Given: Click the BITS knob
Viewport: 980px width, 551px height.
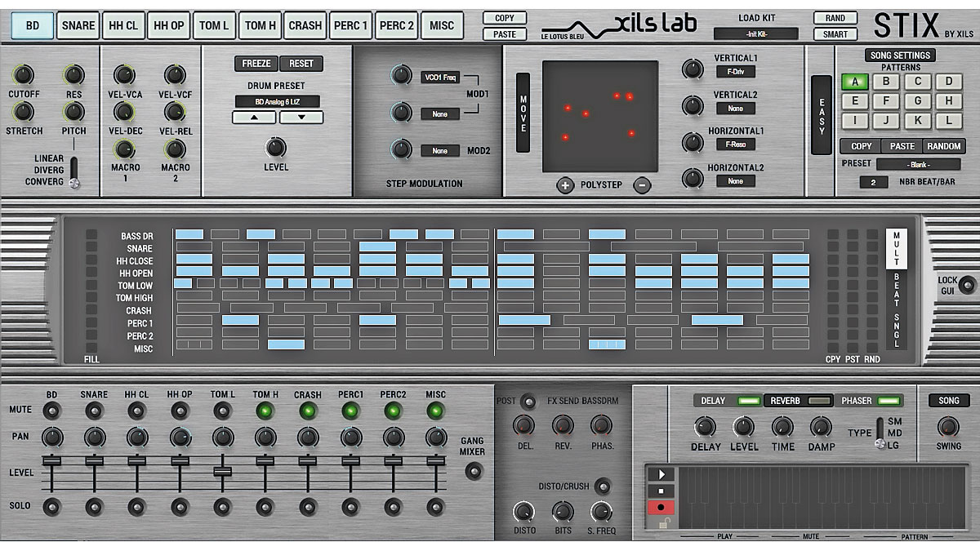Looking at the screenshot, I should pos(563,513).
